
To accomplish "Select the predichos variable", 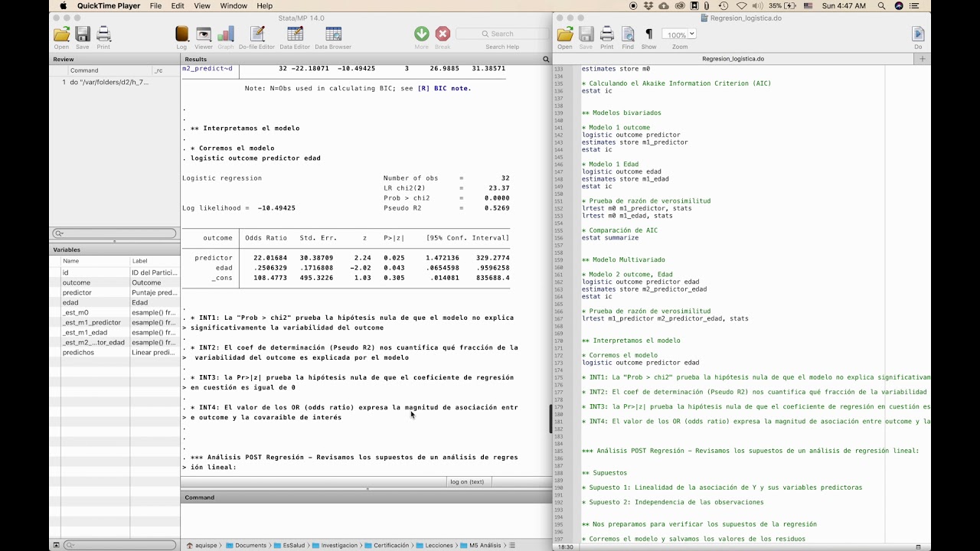I will coord(115,352).
